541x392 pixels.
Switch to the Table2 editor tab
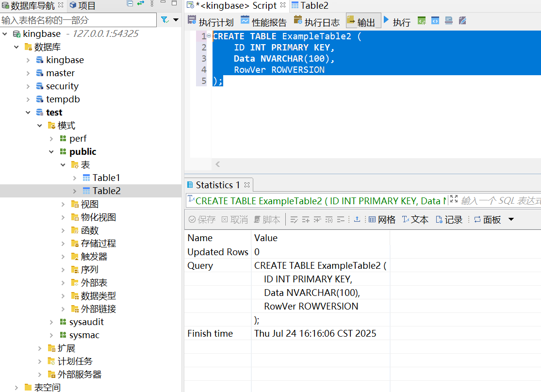(x=310, y=6)
